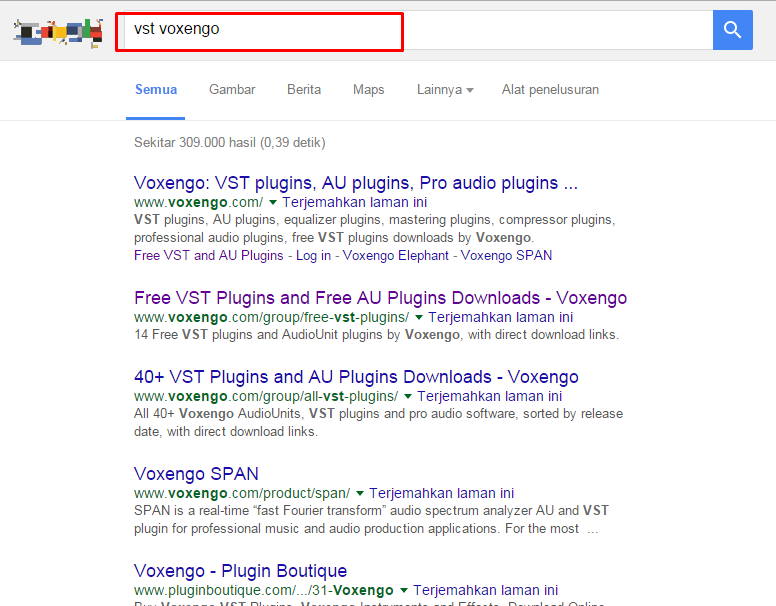Click the blue search magnifier button
Image resolution: width=776 pixels, height=606 pixels.
(732, 30)
